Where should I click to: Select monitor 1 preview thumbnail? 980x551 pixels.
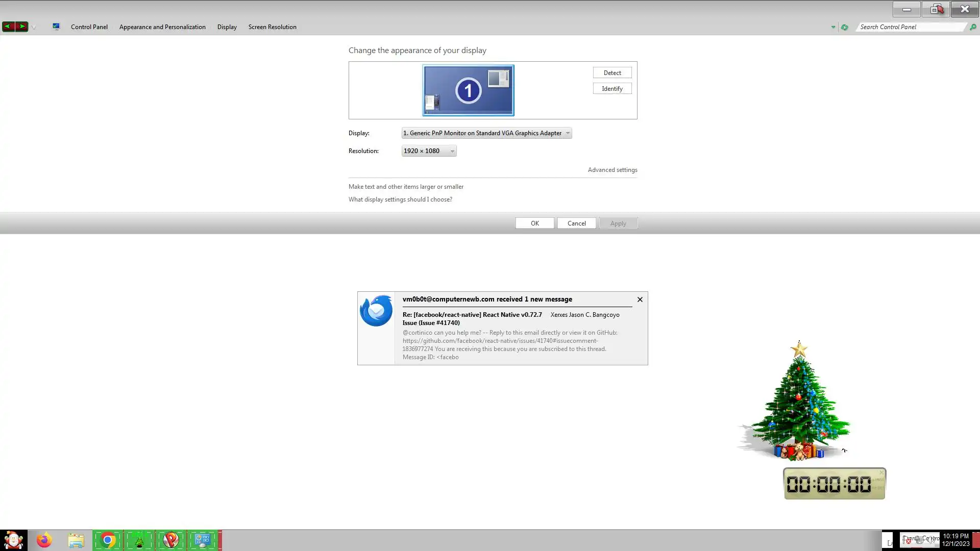(468, 90)
